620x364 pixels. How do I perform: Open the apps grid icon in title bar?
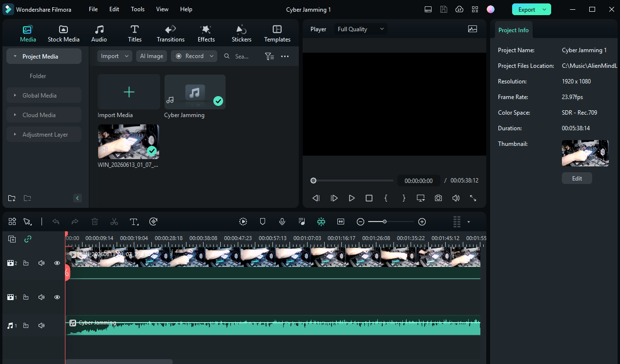[475, 9]
